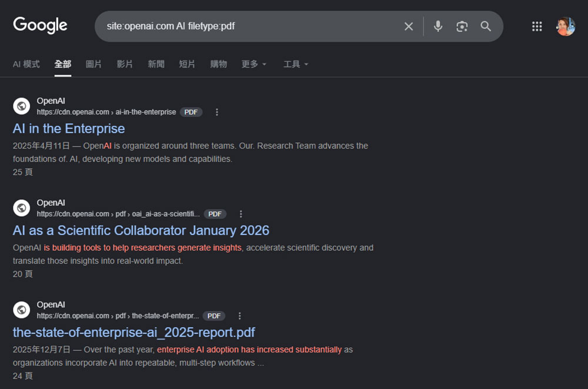Click the PDF badge on ai-in-the-enterprise URL
Viewport: 588px width, 389px height.
click(x=191, y=112)
